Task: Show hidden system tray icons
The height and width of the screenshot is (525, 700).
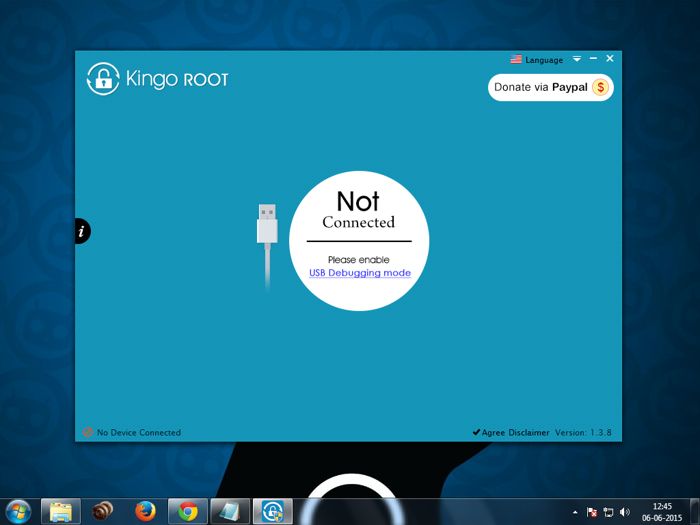Action: (575, 512)
